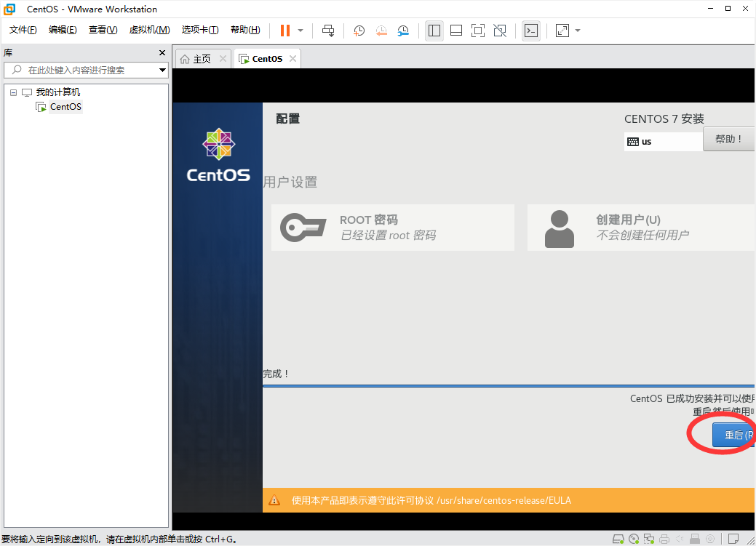Click the CD/DVD drive status bar icon
756x546 pixels.
634,539
